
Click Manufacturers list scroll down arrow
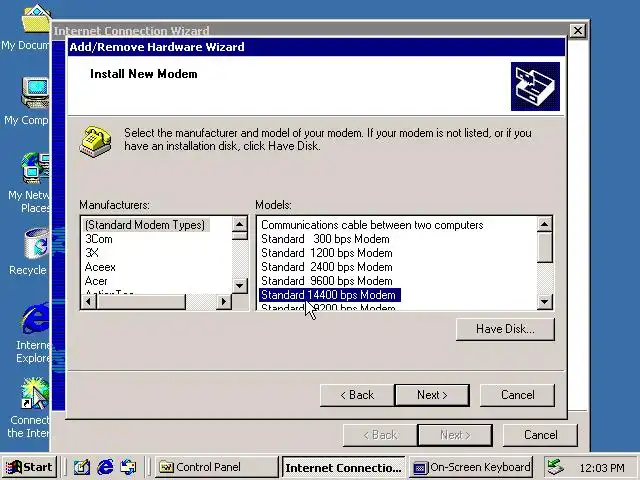click(x=240, y=285)
